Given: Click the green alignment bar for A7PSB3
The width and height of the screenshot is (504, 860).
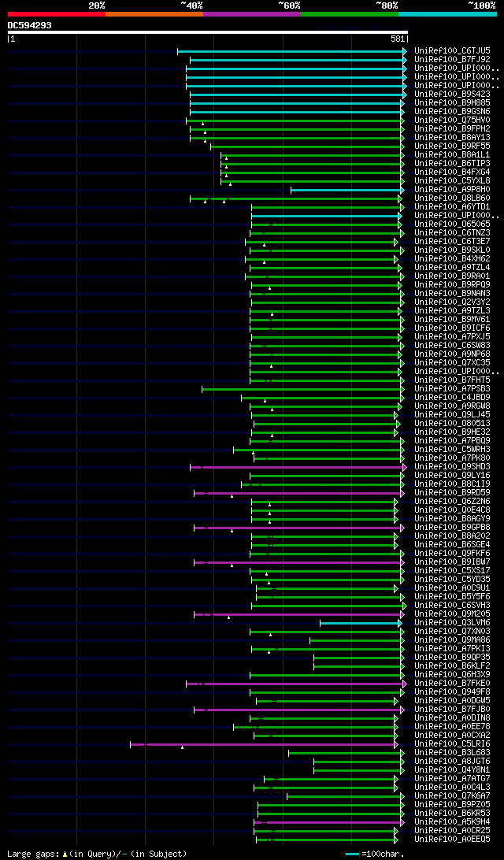Looking at the screenshot, I should click(x=302, y=389).
